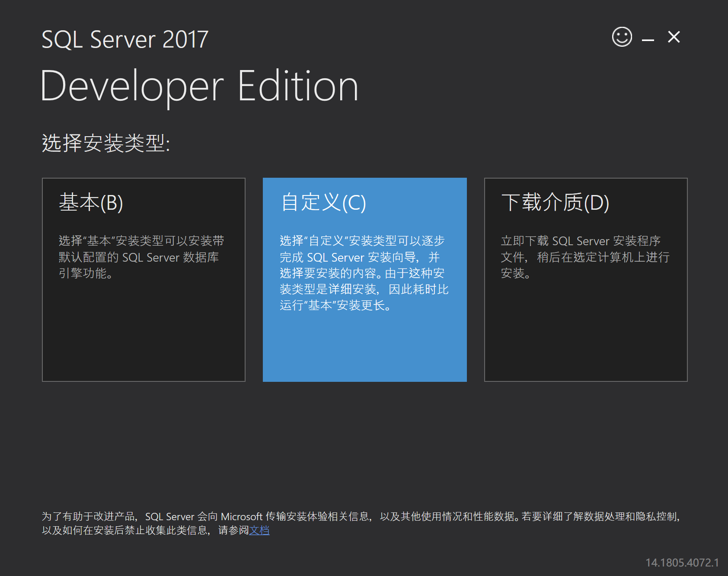Viewport: 728px width, 576px height.
Task: Start the step-by-step SQL Server wizard option
Action: [x=364, y=279]
